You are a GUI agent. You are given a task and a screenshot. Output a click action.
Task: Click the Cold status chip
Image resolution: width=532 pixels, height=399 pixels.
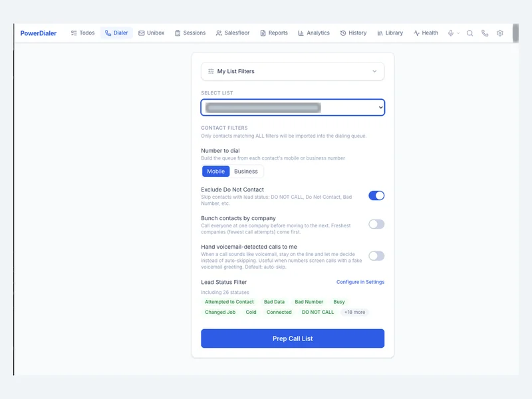(x=251, y=312)
